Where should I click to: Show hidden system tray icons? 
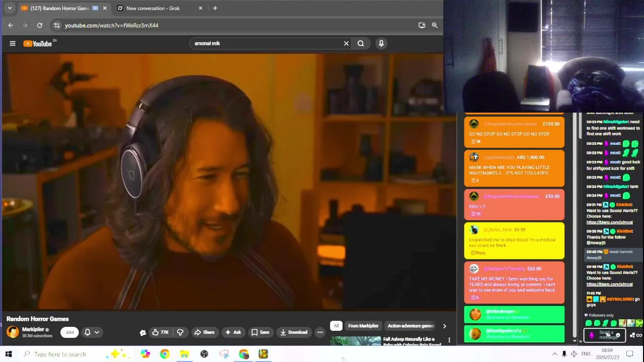tap(554, 354)
